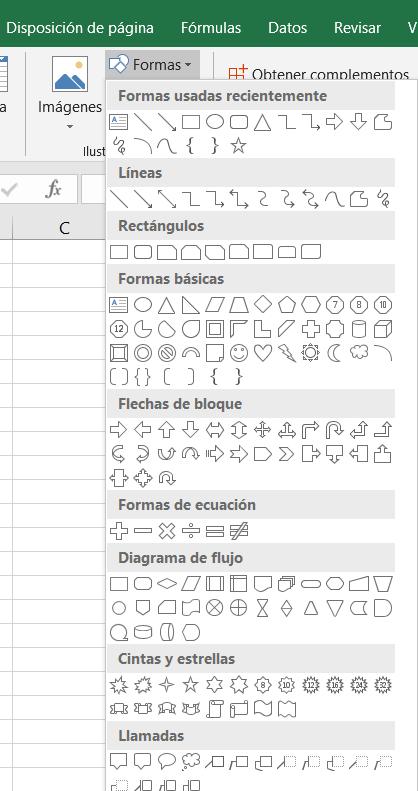Select the flowchart decision diamond shape
418x791 pixels.
point(167,584)
